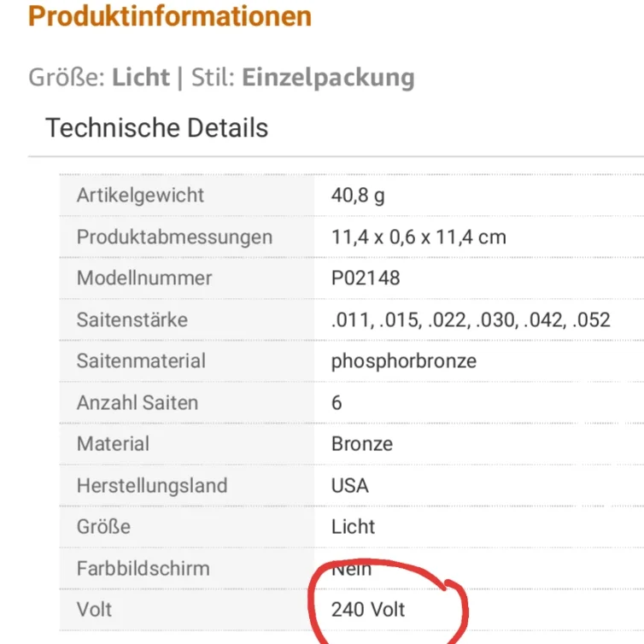The width and height of the screenshot is (644, 644).
Task: Select the string gauge values .011 to .052
Action: (471, 319)
